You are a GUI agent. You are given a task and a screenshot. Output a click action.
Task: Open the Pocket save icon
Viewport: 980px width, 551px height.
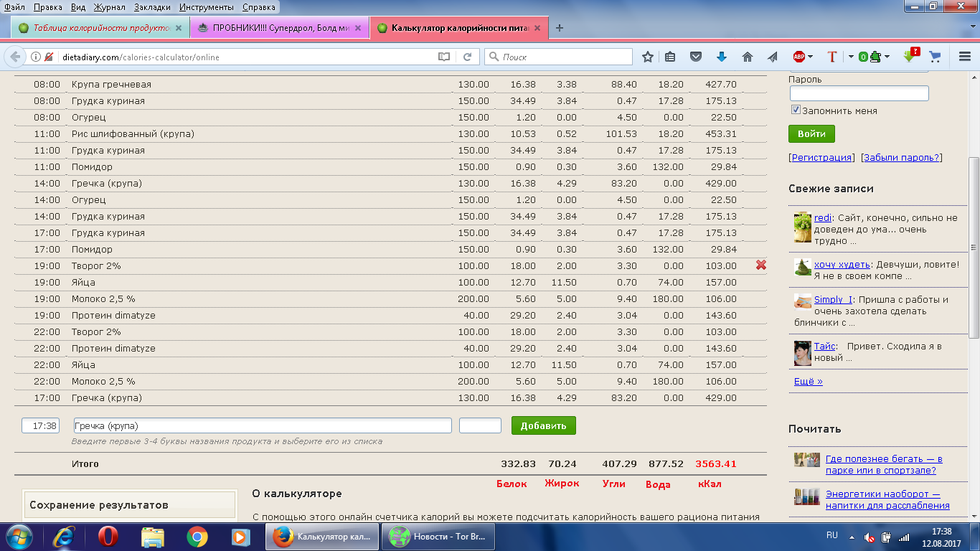[x=696, y=57]
